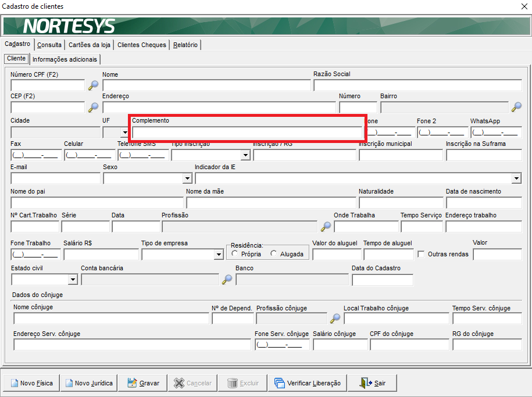Image resolution: width=532 pixels, height=397 pixels.
Task: Click the Gravar save button
Action: [143, 383]
